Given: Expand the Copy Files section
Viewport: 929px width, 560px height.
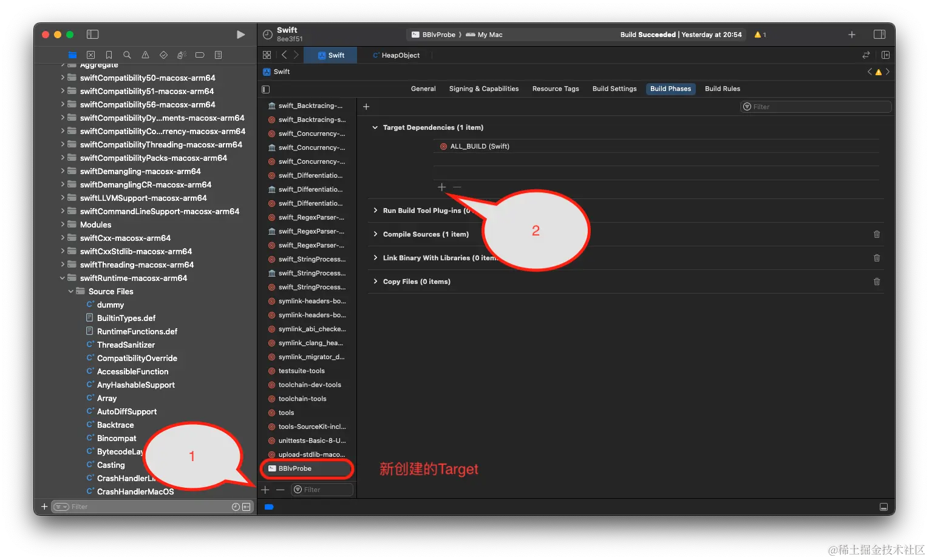Looking at the screenshot, I should click(375, 282).
